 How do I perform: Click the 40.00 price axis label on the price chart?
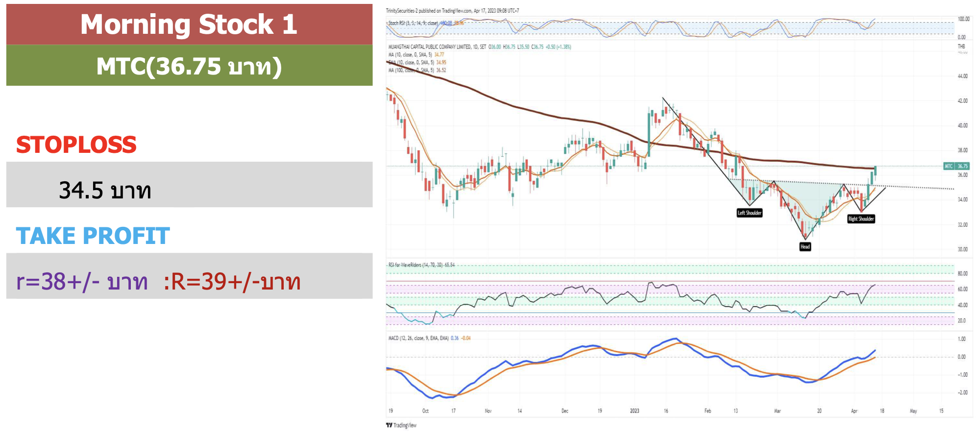point(963,125)
